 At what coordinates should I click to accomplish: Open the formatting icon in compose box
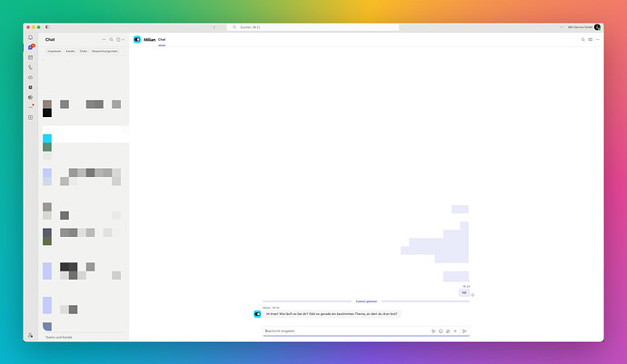pyautogui.click(x=433, y=331)
